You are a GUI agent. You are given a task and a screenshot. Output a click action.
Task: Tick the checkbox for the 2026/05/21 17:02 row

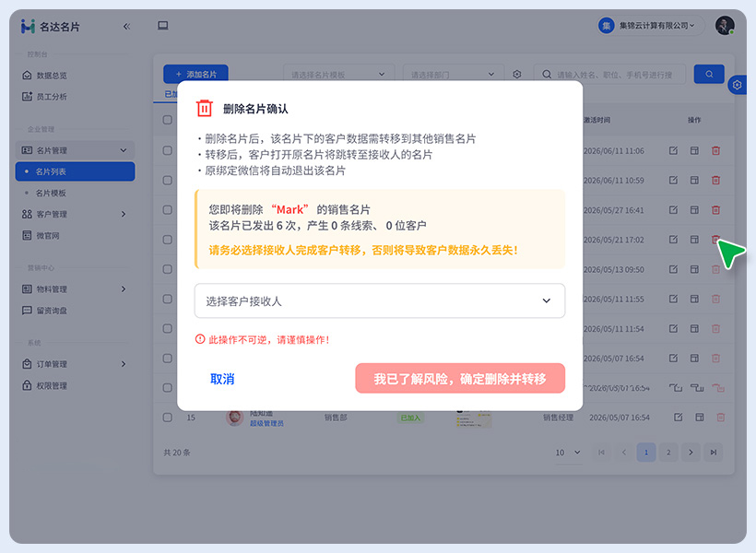pyautogui.click(x=167, y=240)
